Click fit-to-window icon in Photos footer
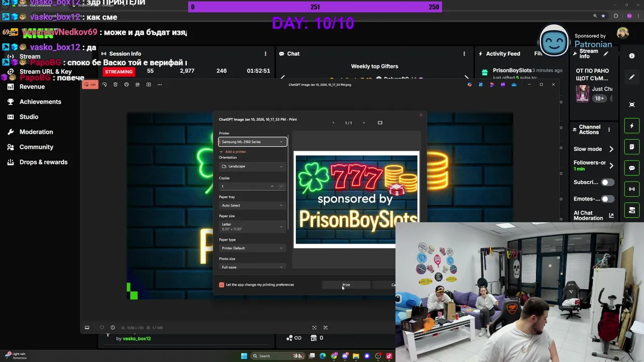This screenshot has width=644, height=362. [x=314, y=327]
